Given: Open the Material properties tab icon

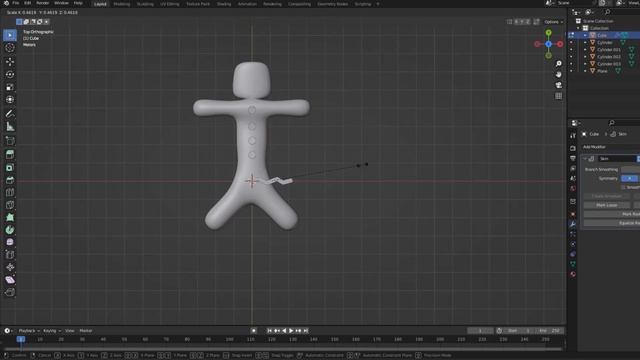Looking at the screenshot, I should 573,274.
